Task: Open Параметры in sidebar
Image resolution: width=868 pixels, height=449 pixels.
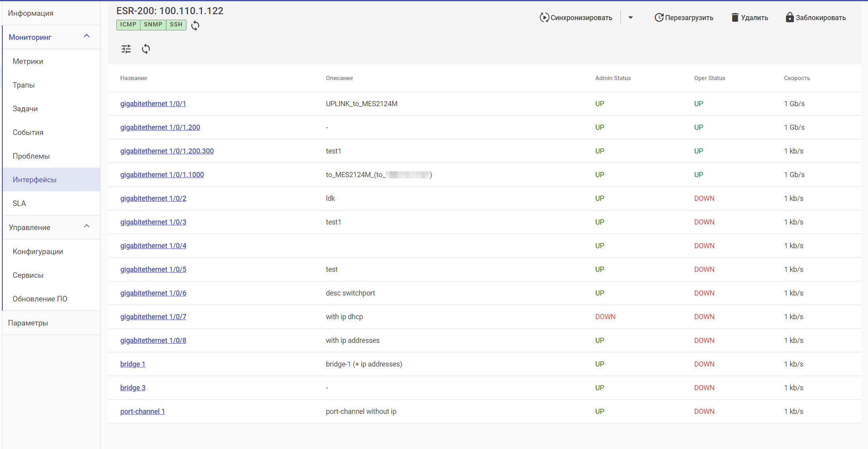Action: click(28, 323)
